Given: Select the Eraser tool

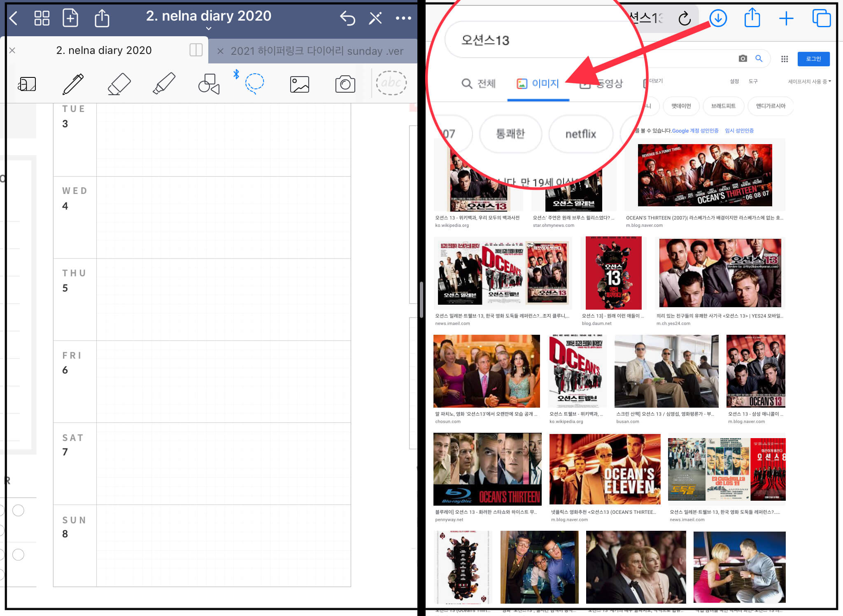Looking at the screenshot, I should [119, 84].
